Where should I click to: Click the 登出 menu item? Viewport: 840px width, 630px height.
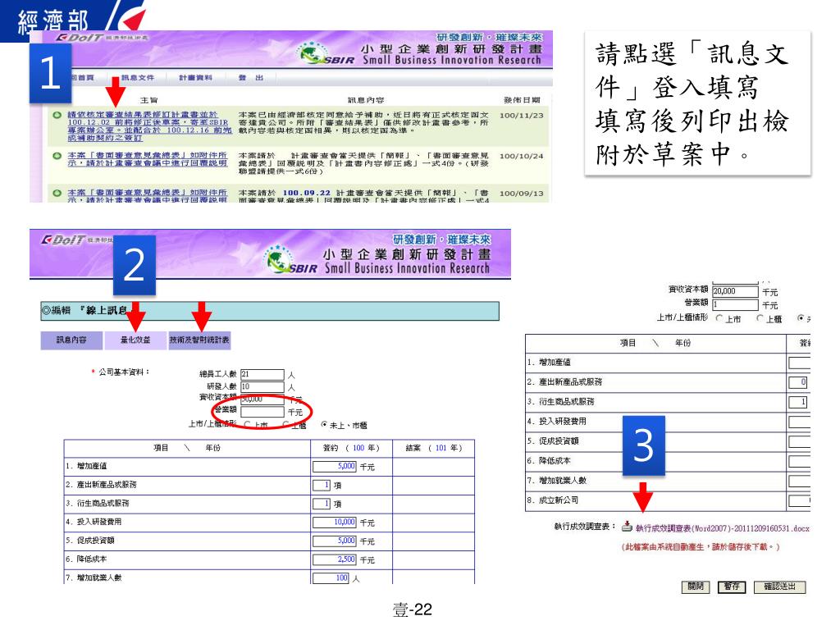(251, 78)
